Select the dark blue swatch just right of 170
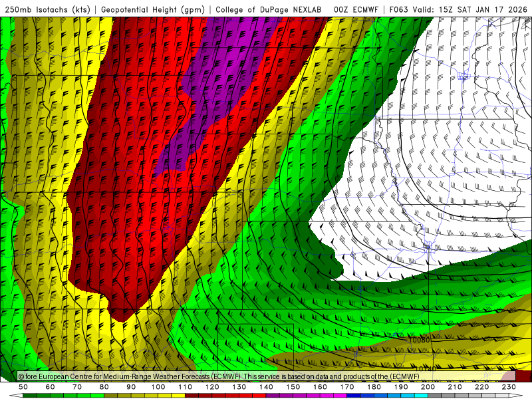Image resolution: width=532 pixels, height=399 pixels. 354,396
